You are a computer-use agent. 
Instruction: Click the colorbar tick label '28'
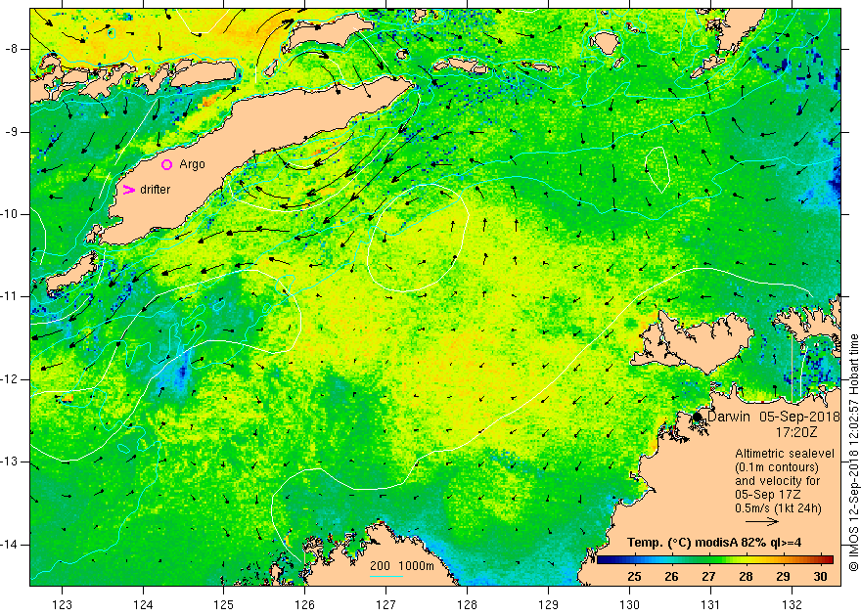(746, 577)
